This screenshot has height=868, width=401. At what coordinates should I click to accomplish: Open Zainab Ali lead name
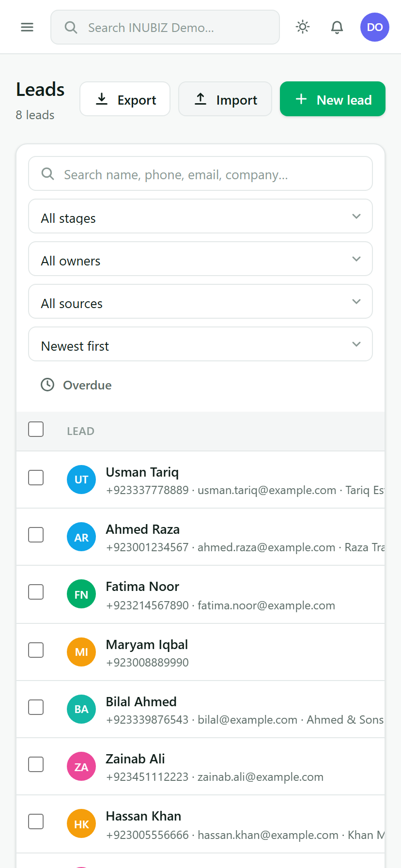click(136, 759)
